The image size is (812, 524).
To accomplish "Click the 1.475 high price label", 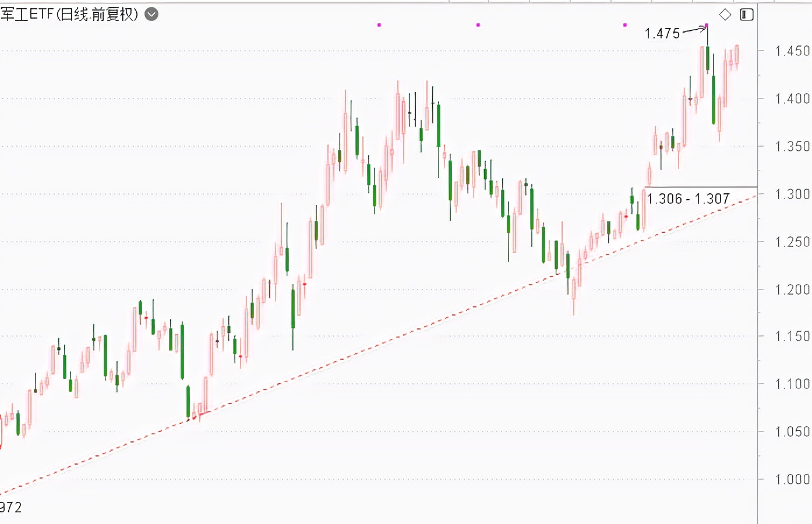I will coord(662,34).
